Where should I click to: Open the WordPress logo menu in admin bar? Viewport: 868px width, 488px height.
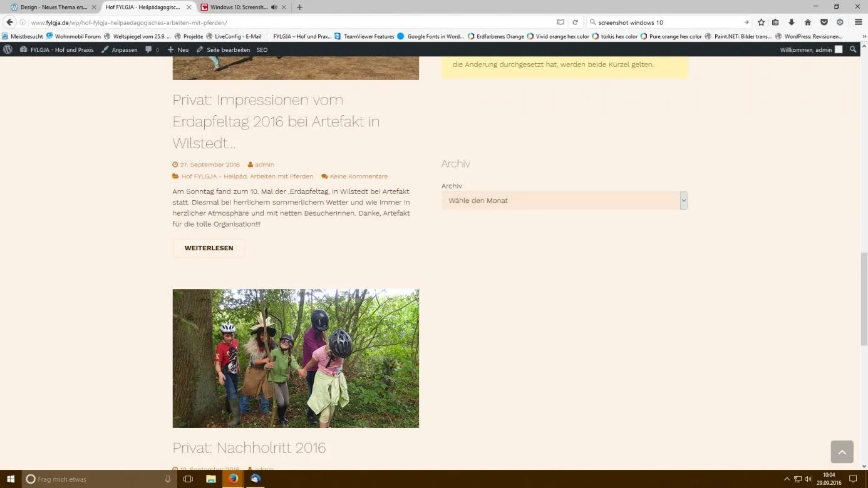point(8,49)
